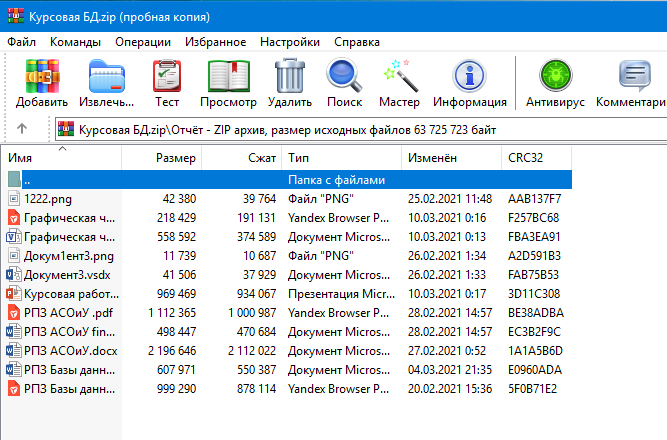Viewport: 667px width, 440px height.
Task: Click the up-one-level arrow button
Action: [22, 130]
